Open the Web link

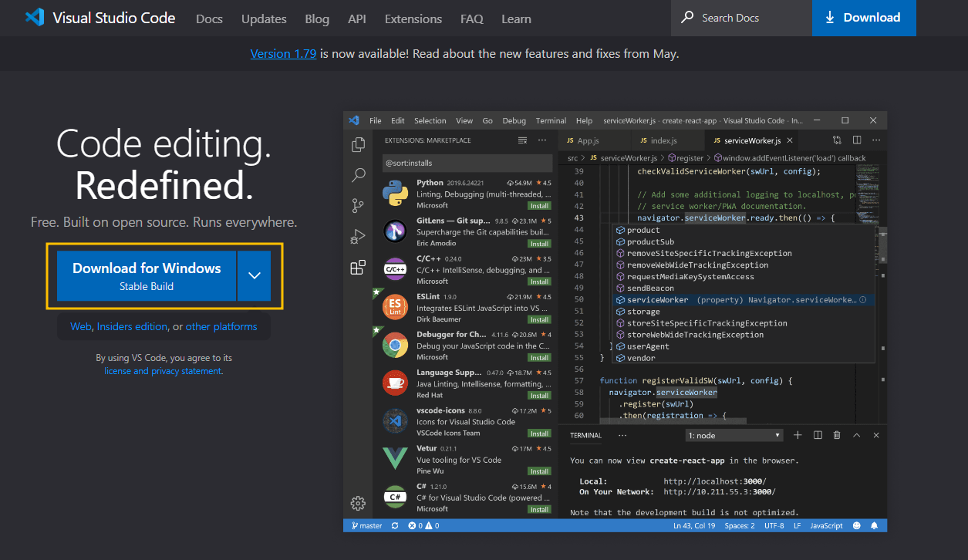point(81,326)
